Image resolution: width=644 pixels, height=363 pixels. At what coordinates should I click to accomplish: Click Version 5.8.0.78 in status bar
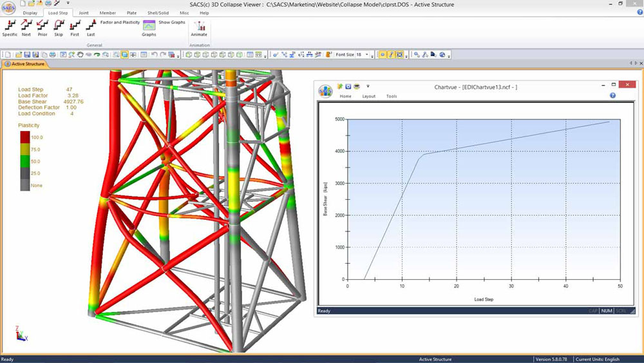[x=551, y=359]
